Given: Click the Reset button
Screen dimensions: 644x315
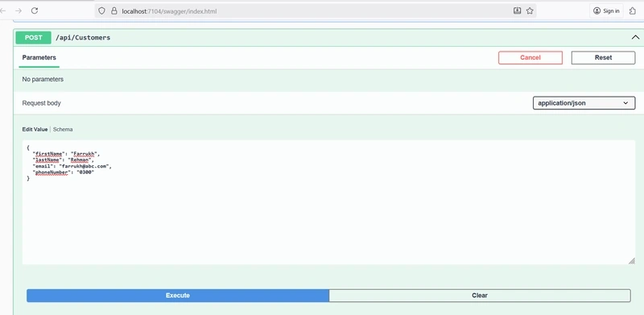Looking at the screenshot, I should point(603,57).
